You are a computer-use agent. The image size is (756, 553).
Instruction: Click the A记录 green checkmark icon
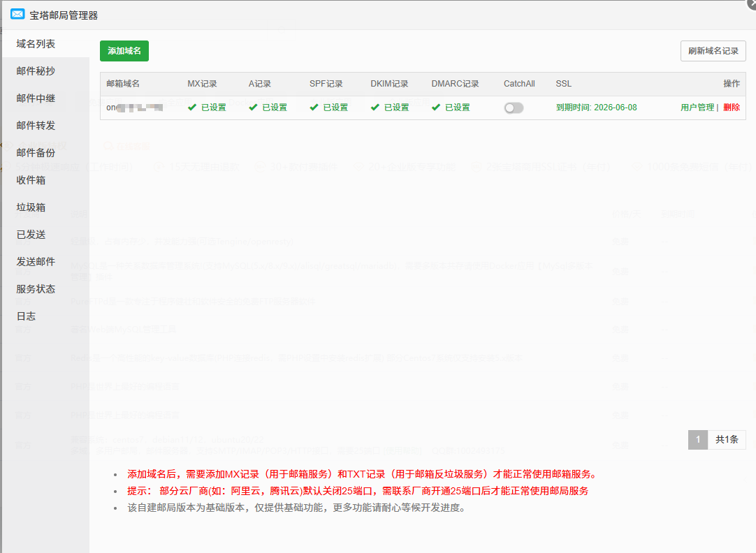tap(253, 108)
